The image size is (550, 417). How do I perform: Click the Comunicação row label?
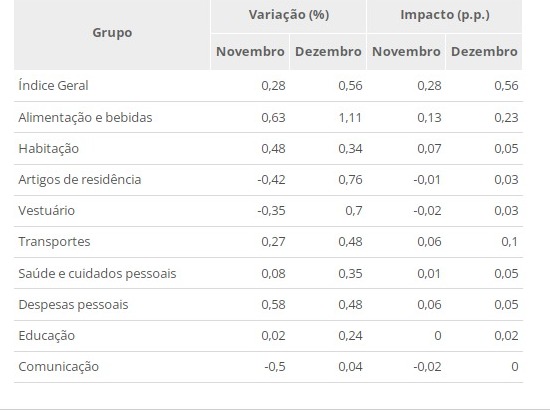coord(59,367)
